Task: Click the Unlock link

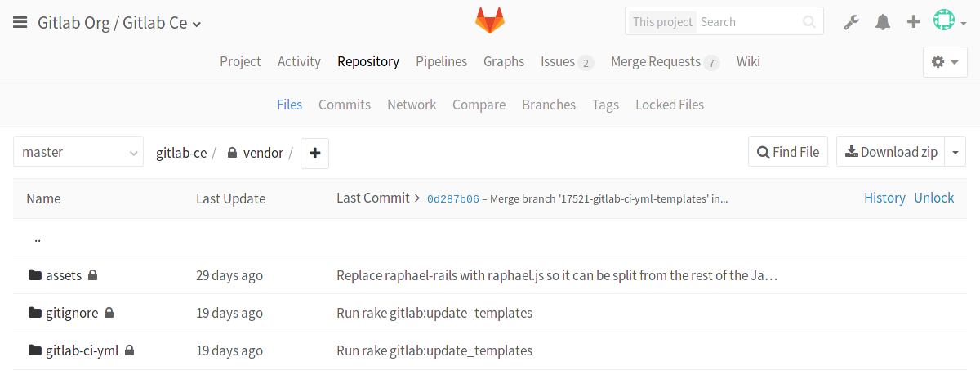Action: tap(933, 198)
